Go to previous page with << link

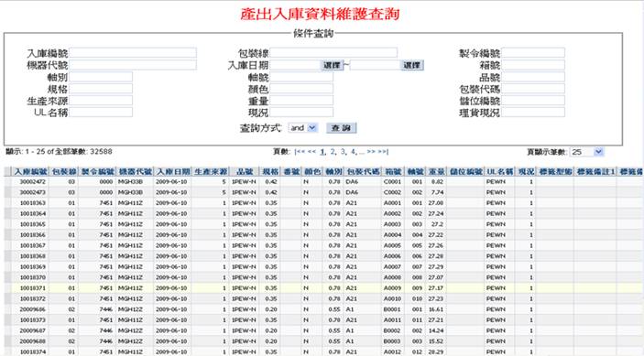(311, 152)
